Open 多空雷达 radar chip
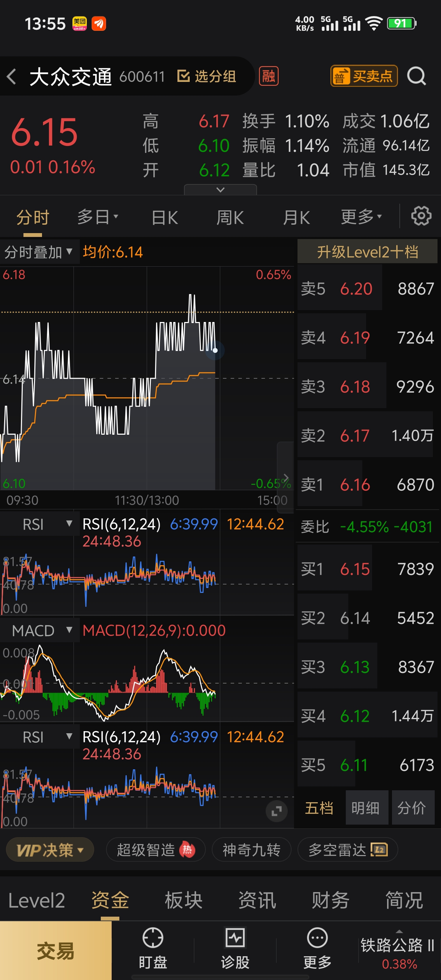This screenshot has width=441, height=980. [348, 849]
